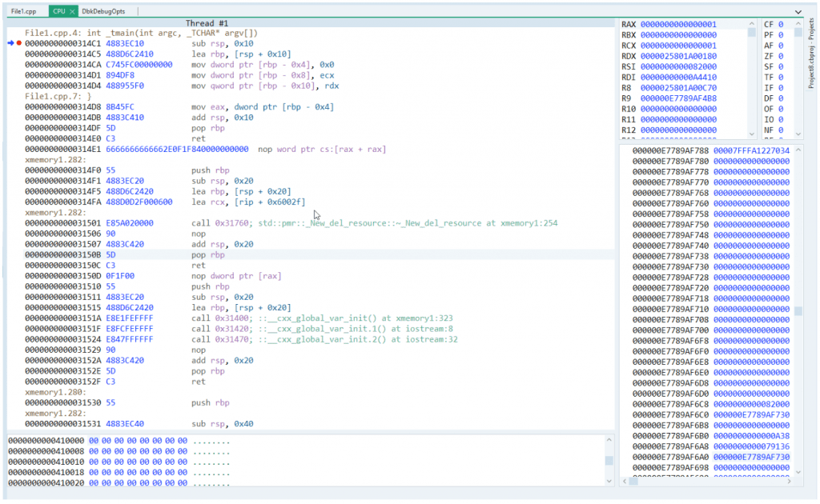Select the CF flag row

click(x=777, y=25)
